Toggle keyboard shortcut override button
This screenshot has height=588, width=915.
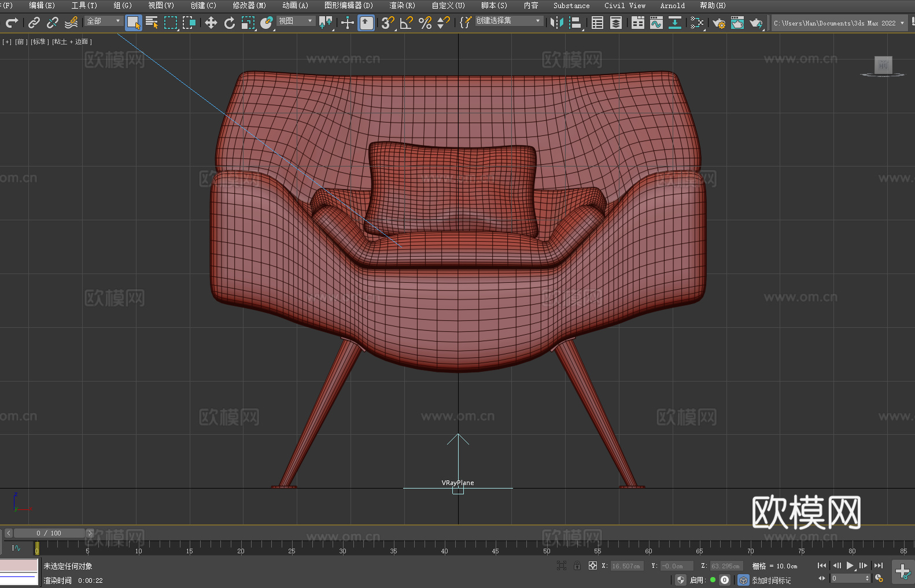tap(366, 23)
